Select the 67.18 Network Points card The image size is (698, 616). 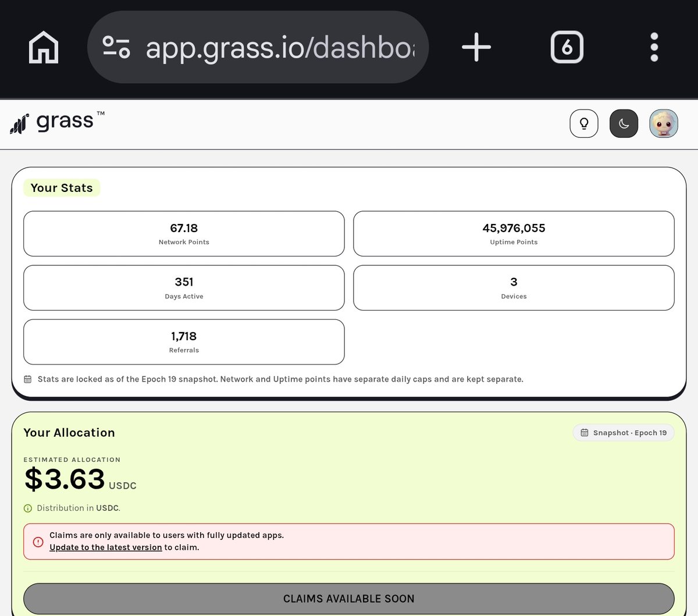pos(184,233)
